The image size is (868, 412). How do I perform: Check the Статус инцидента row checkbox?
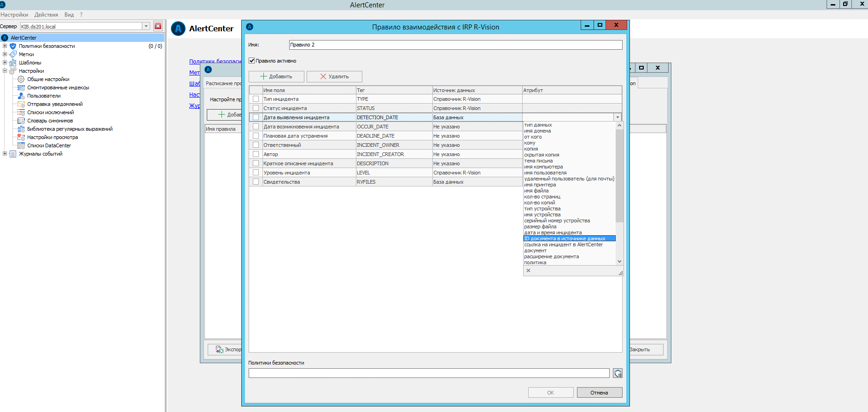256,108
